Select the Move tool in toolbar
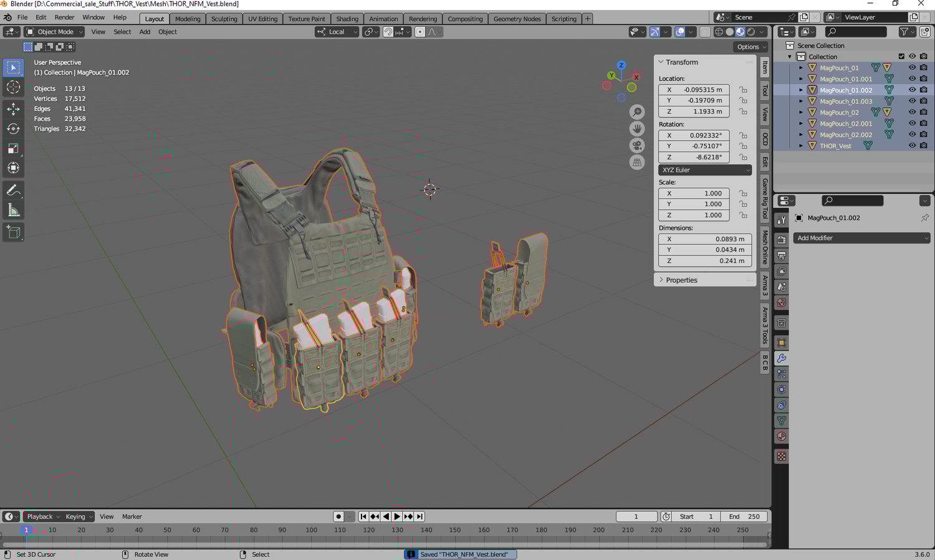The image size is (935, 560). point(13,108)
